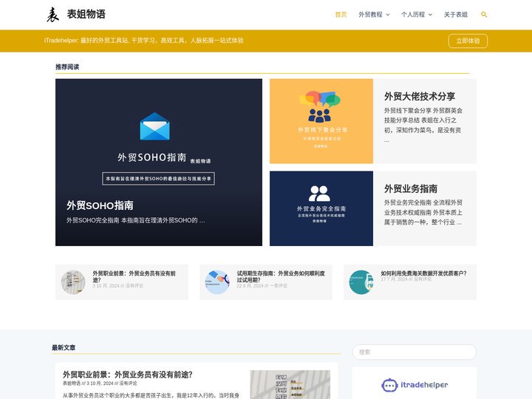The image size is (532, 399).
Task: Click the 立即体验 button
Action: tap(468, 41)
